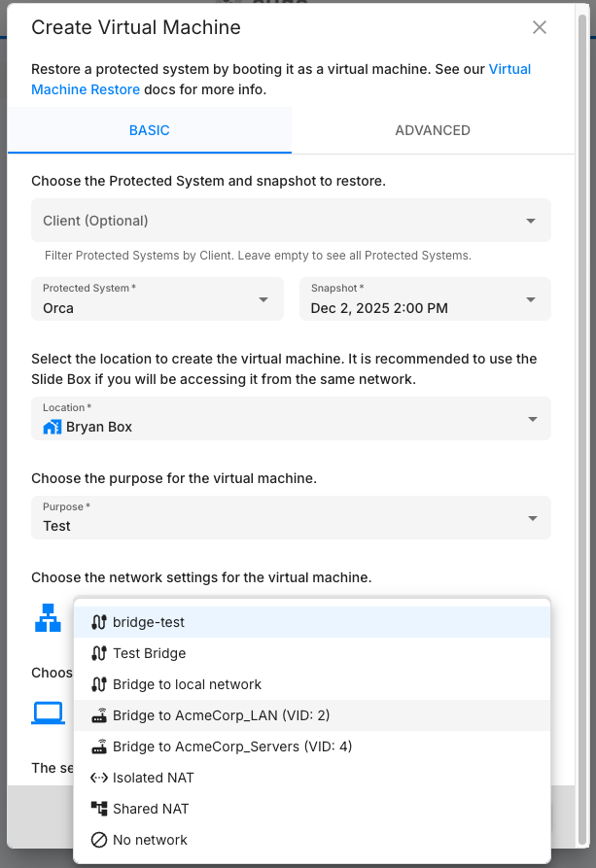Switch to the ADVANCED tab

[x=432, y=129]
